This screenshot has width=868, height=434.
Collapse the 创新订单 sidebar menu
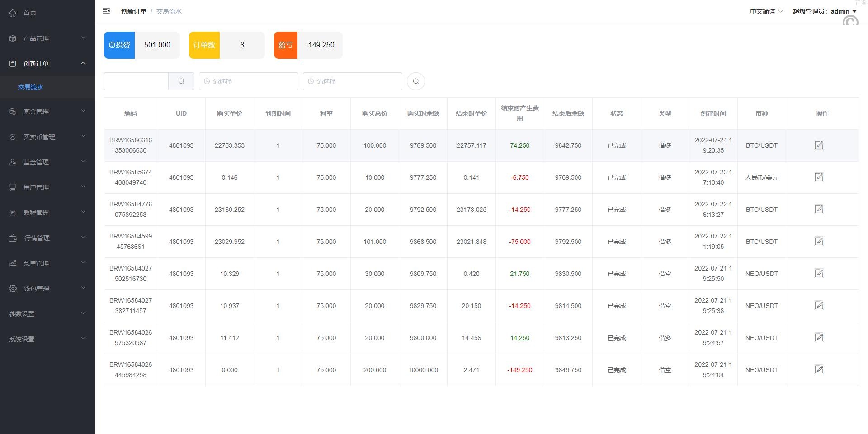(x=47, y=64)
